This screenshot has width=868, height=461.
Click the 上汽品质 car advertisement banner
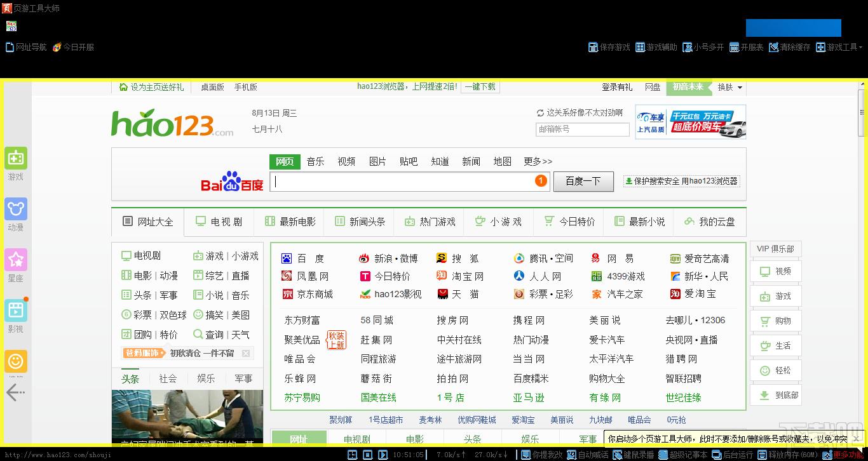[x=691, y=121]
